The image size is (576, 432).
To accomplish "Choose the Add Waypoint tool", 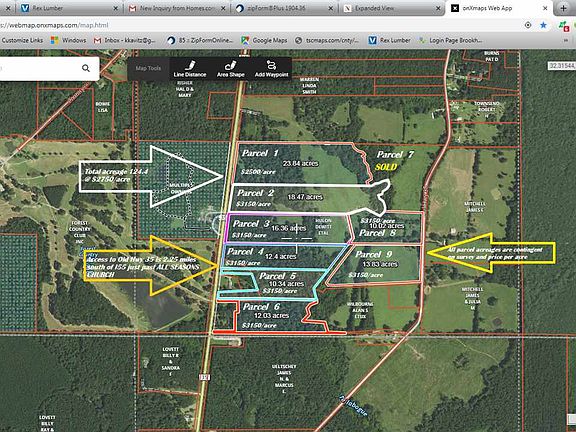I will (271, 69).
